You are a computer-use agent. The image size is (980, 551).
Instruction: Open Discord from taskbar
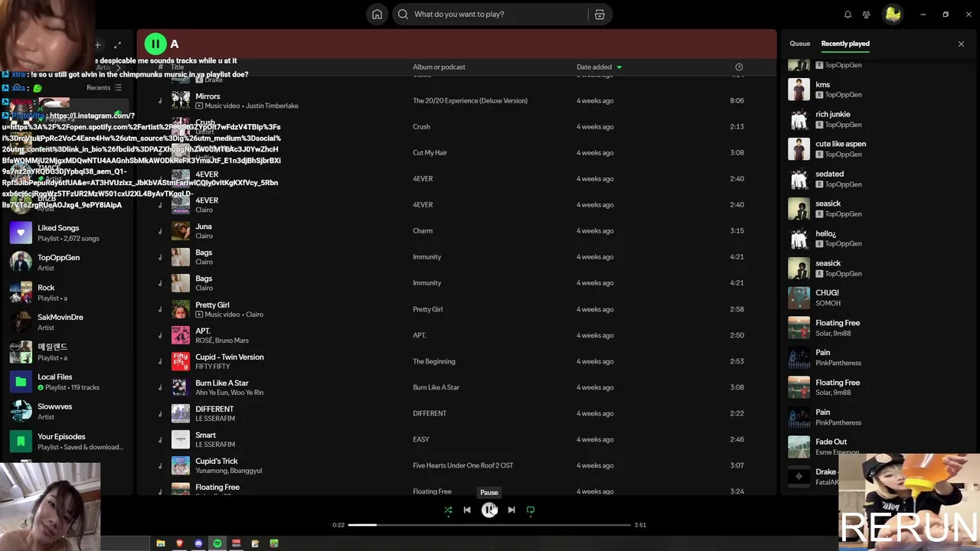[198, 543]
